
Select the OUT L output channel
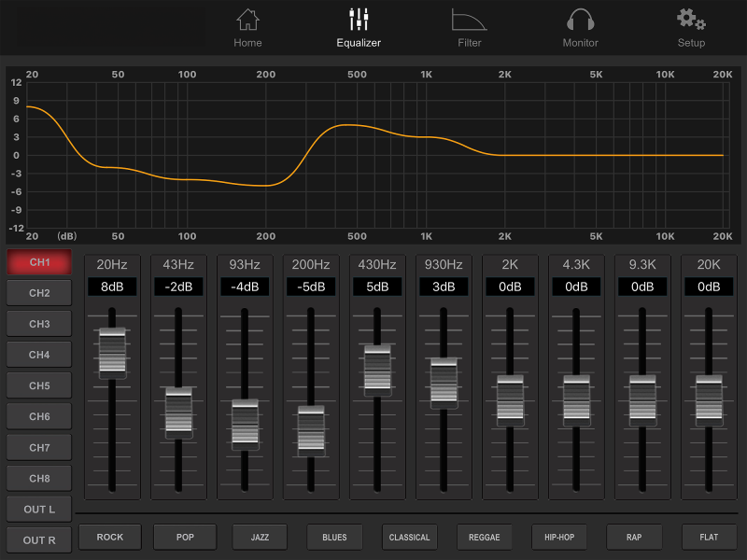click(x=39, y=509)
